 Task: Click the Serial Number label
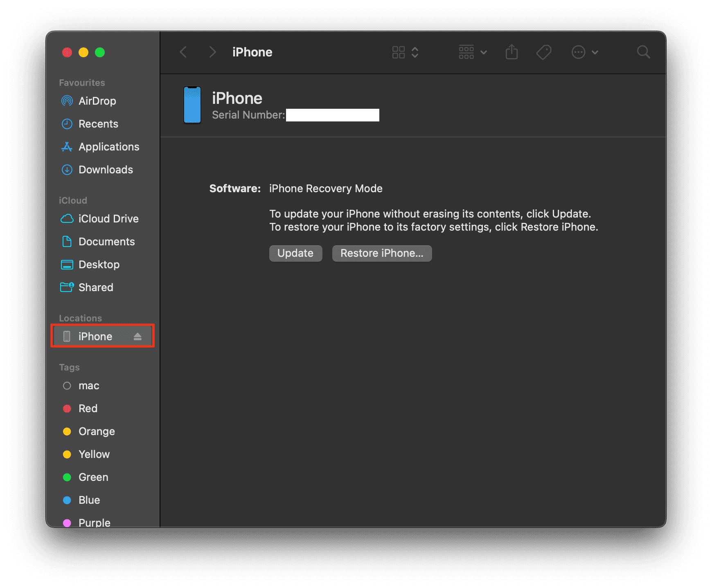[x=248, y=115]
